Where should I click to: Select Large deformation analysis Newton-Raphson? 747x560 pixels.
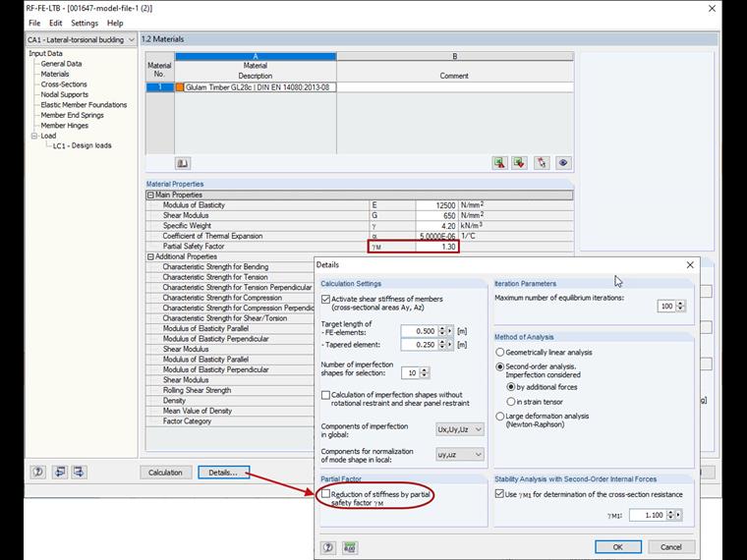499,417
